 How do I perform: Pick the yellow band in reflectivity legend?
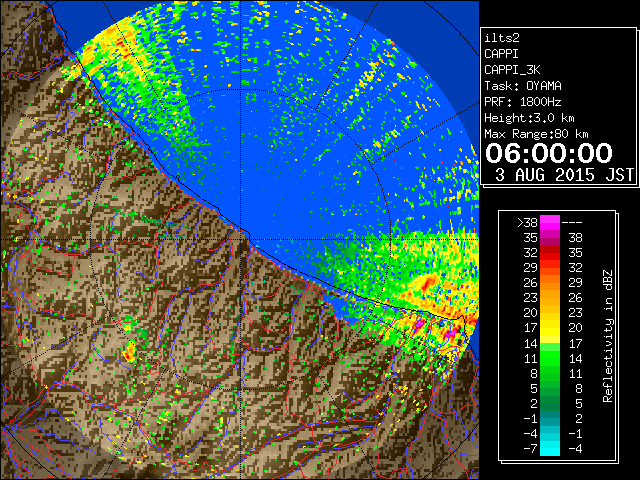[x=550, y=329]
